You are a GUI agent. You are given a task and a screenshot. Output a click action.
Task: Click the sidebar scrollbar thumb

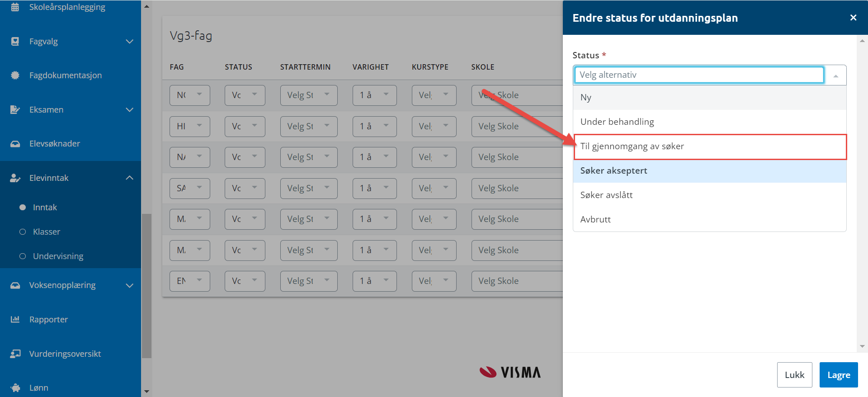tap(146, 286)
